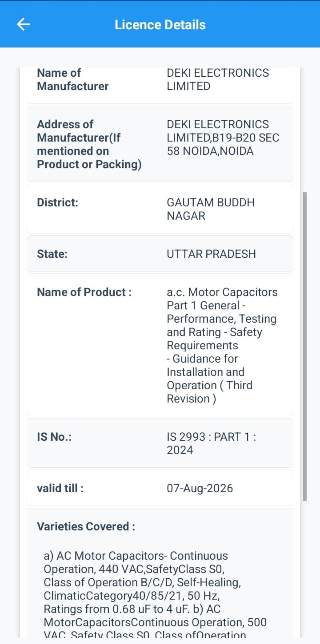Click the District: label
320x644 pixels.
tap(57, 202)
